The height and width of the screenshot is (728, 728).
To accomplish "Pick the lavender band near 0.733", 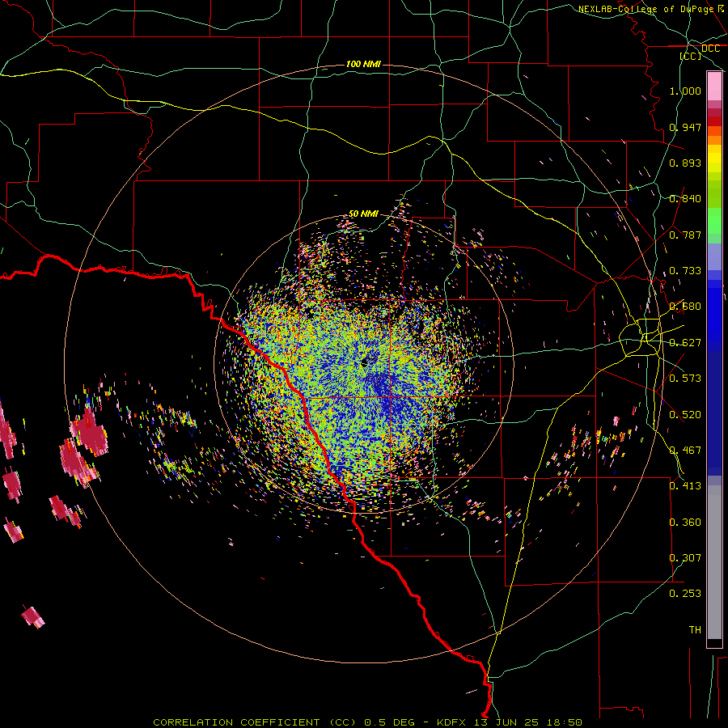I will [x=714, y=256].
